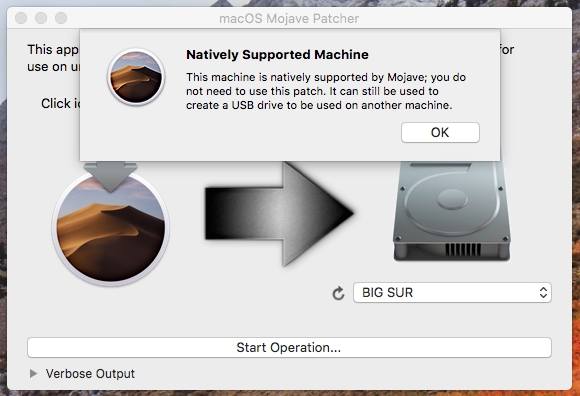
Task: Click the "Natively Supported Machine" heading
Action: [277, 55]
